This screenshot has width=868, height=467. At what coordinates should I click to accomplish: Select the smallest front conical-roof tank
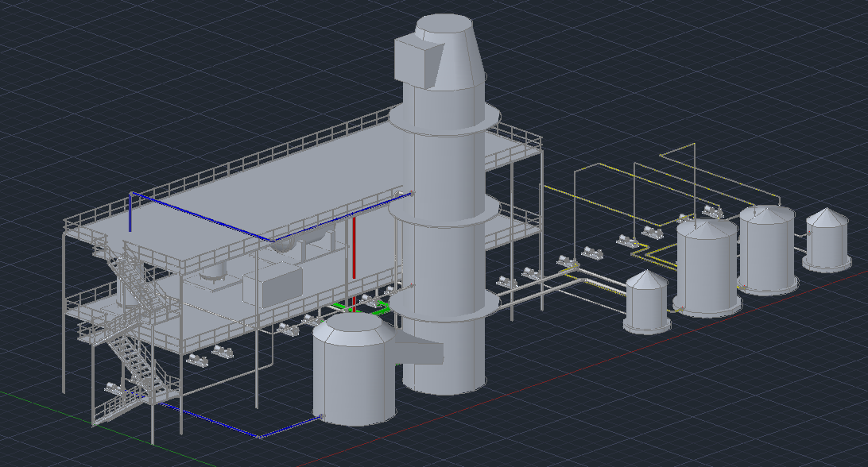(x=646, y=303)
